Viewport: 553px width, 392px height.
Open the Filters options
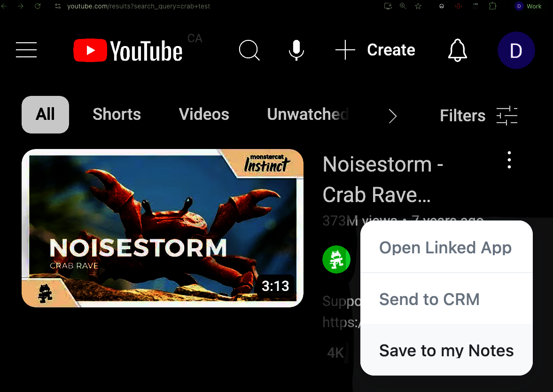pos(479,115)
